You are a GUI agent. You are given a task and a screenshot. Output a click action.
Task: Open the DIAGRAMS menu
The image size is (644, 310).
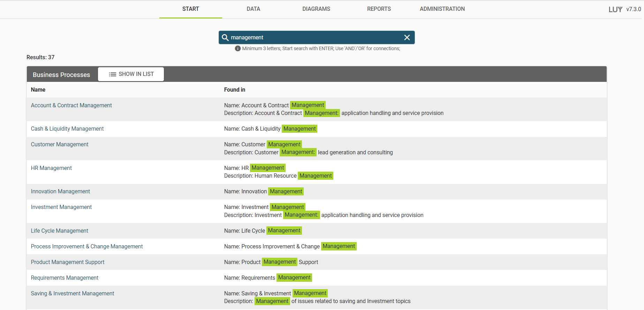coord(316,9)
